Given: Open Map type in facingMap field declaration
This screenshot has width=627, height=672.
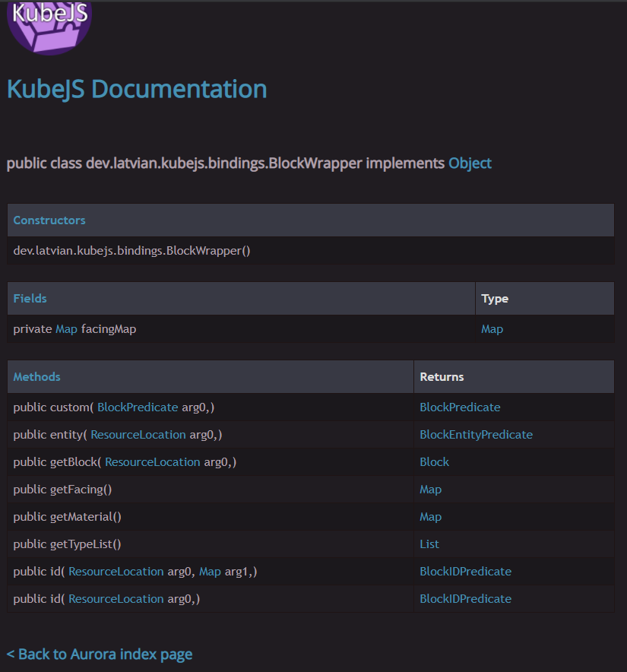Looking at the screenshot, I should 66,329.
